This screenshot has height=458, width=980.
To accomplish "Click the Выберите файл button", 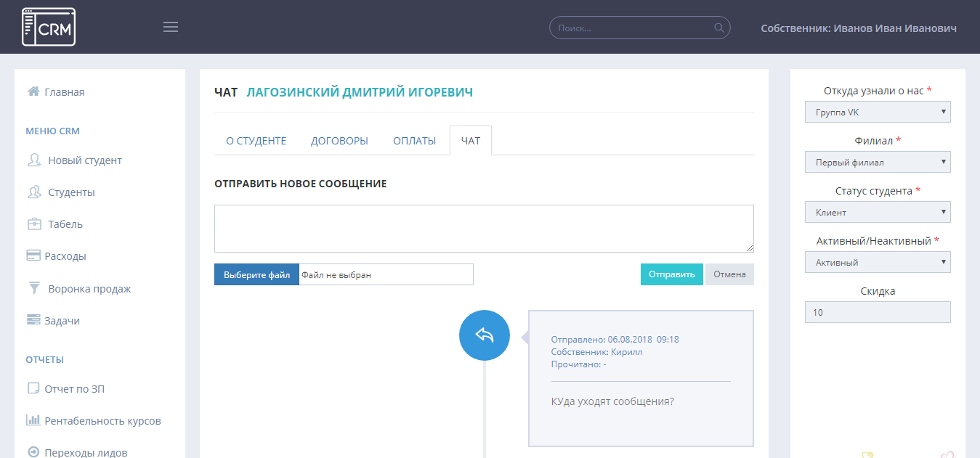I will click(256, 274).
